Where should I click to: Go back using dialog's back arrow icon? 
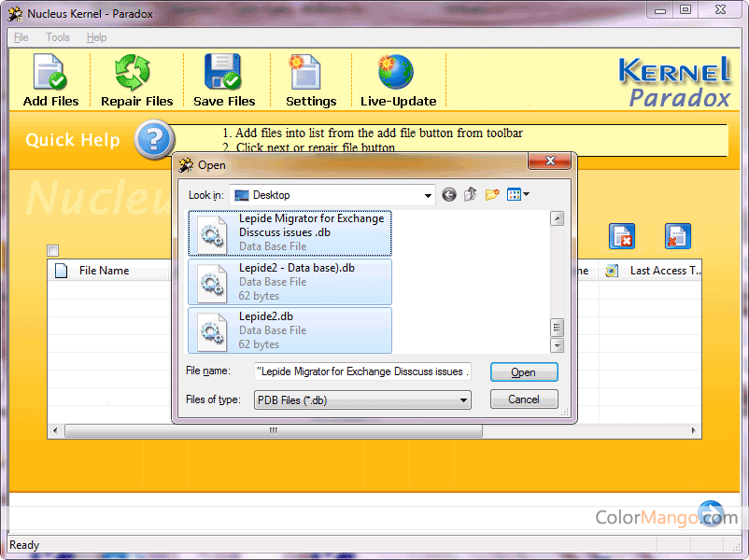(x=449, y=195)
